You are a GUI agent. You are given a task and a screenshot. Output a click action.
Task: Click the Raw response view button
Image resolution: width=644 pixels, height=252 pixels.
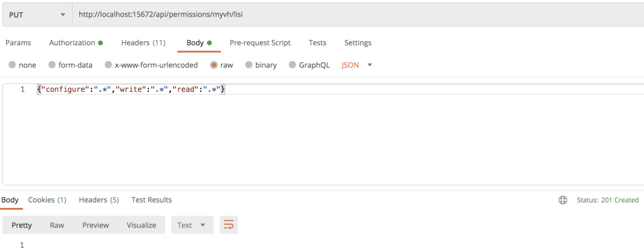57,225
